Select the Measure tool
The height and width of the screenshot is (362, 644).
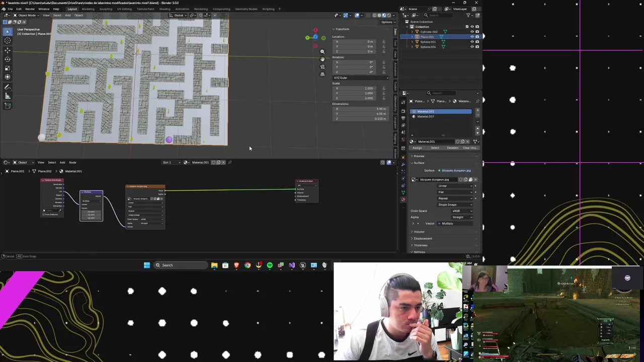click(x=8, y=96)
